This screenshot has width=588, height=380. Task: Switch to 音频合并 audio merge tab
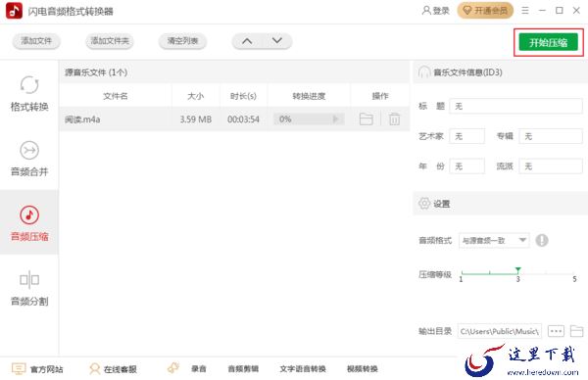[29, 158]
